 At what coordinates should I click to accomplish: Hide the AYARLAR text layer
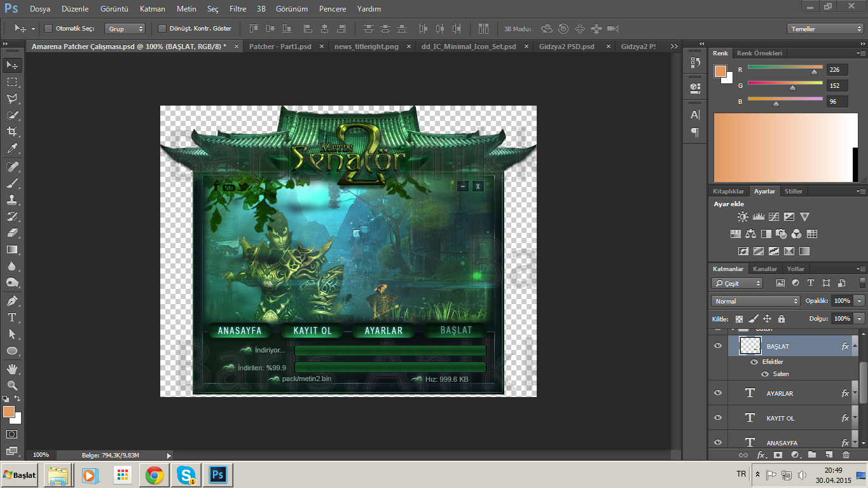click(718, 393)
